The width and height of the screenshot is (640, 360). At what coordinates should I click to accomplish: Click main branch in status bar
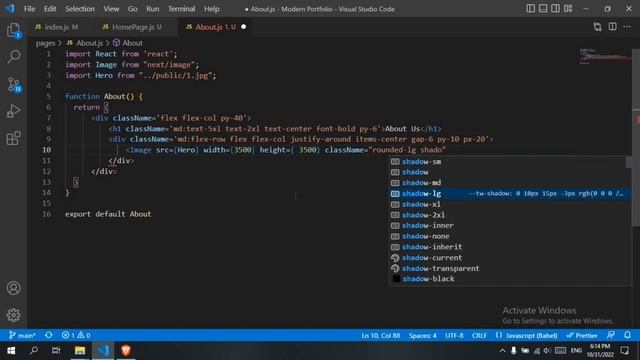(22, 335)
